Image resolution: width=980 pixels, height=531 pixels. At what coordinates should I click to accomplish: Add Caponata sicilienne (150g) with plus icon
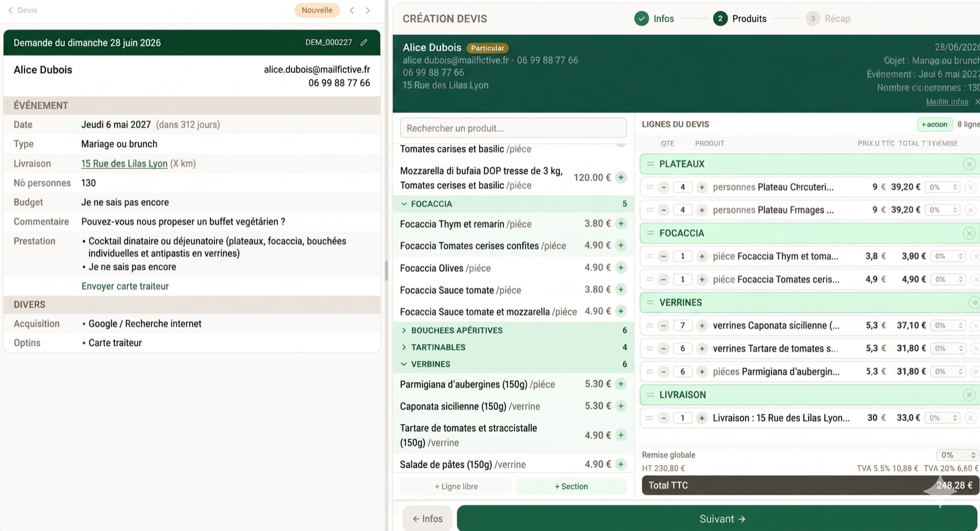[621, 406]
